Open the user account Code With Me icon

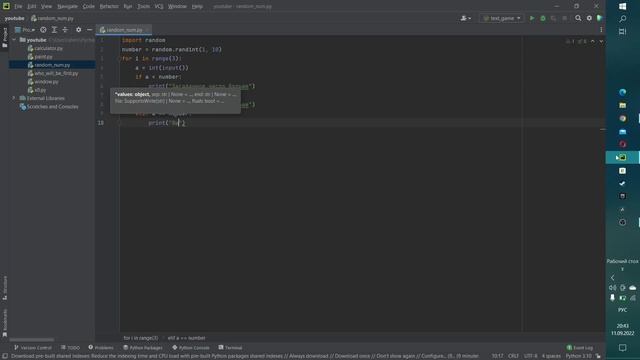point(465,18)
